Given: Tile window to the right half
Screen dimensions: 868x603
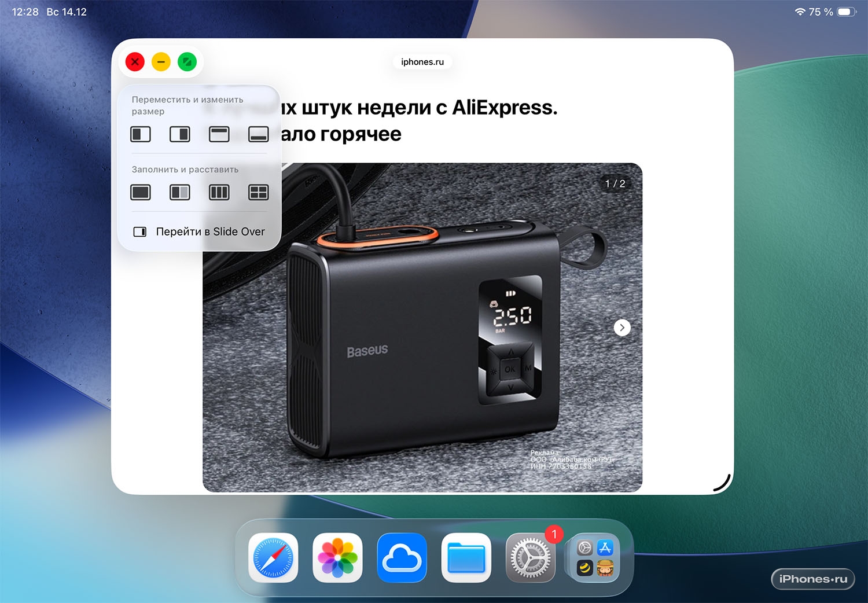Looking at the screenshot, I should (x=180, y=134).
